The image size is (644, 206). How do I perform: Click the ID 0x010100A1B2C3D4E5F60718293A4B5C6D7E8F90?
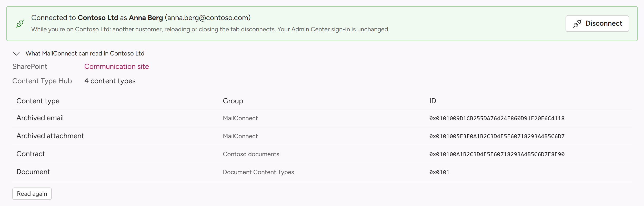(497, 154)
